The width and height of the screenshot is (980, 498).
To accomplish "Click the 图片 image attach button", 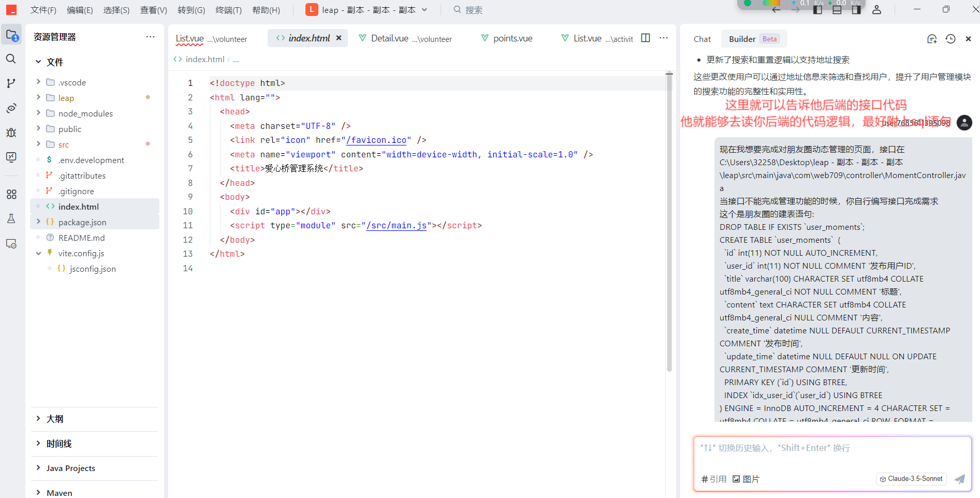I will click(746, 479).
